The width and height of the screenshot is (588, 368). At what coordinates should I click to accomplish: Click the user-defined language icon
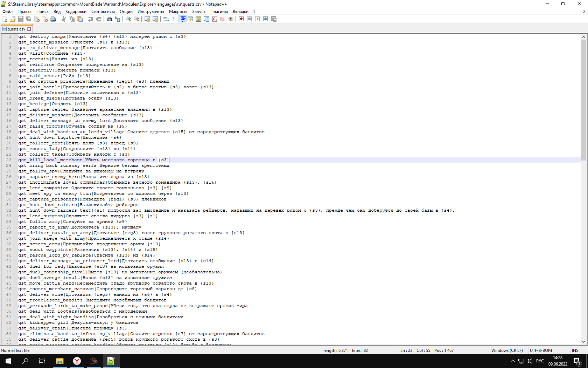tap(190, 19)
